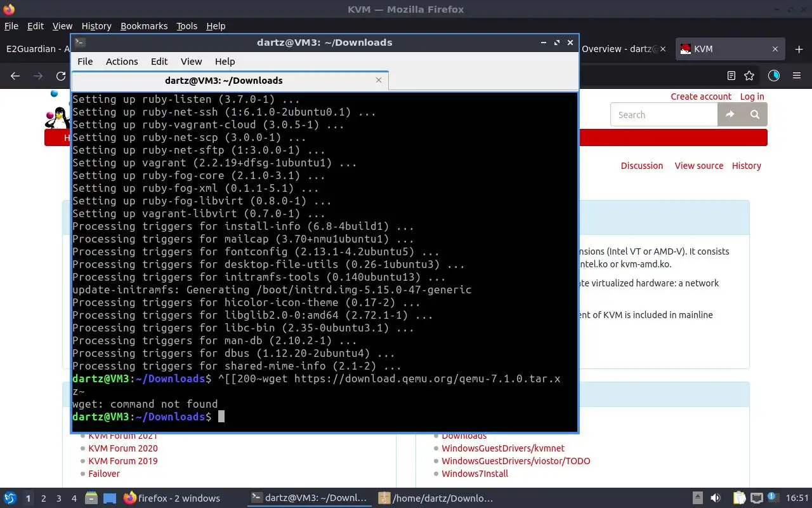Close the terminal tab dartz@VM3
The image size is (812, 508).
(x=379, y=80)
